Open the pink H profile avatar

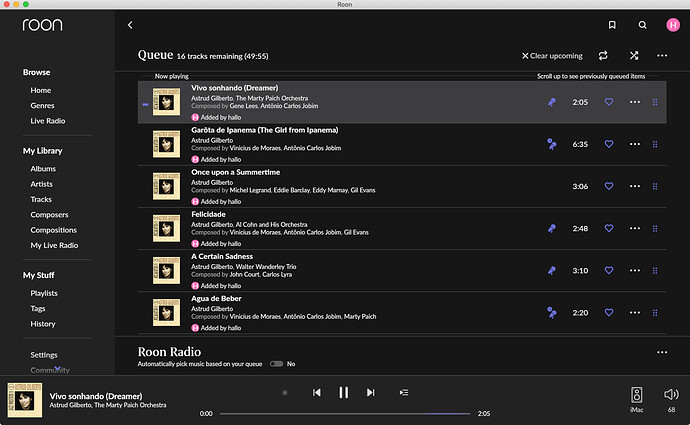click(x=673, y=25)
